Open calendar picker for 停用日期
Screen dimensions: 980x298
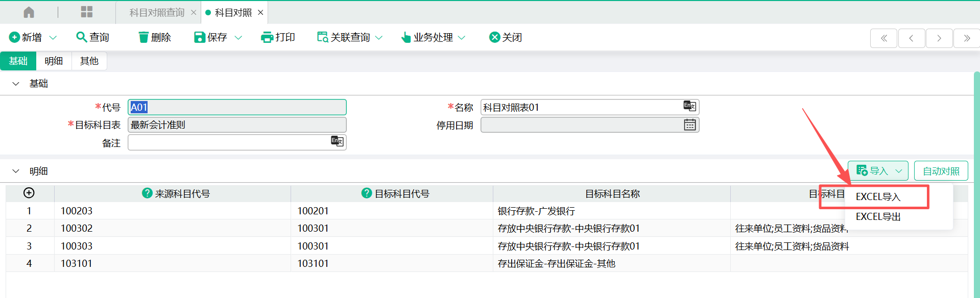pos(689,125)
